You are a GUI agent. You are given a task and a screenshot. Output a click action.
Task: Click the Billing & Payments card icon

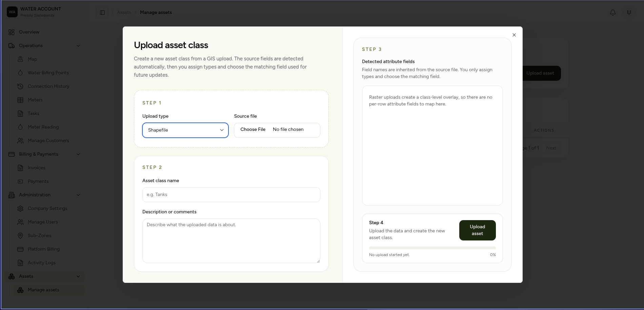(12, 154)
